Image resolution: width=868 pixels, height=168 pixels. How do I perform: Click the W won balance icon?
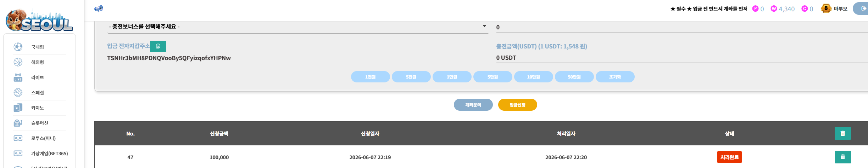pyautogui.click(x=774, y=8)
